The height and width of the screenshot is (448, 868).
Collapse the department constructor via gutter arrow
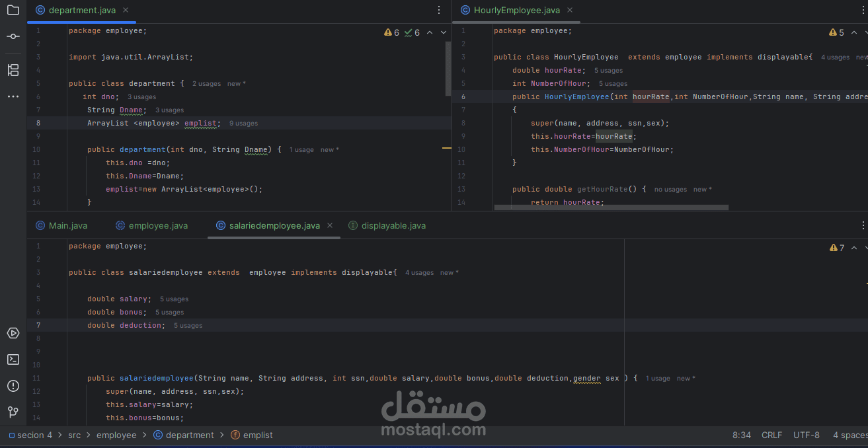tap(58, 149)
